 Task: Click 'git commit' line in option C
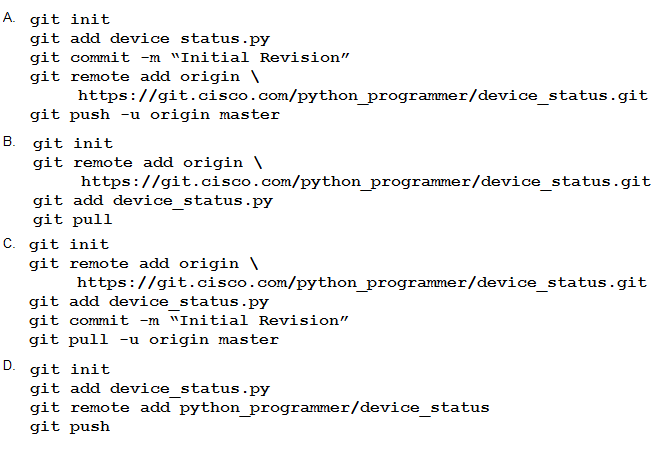(x=188, y=321)
